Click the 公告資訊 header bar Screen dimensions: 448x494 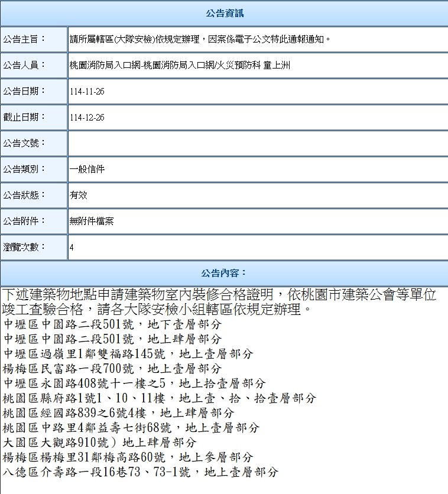224,13
